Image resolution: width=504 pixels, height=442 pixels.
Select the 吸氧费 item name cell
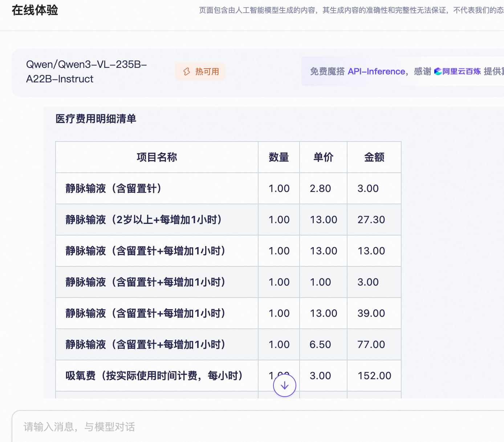click(154, 376)
